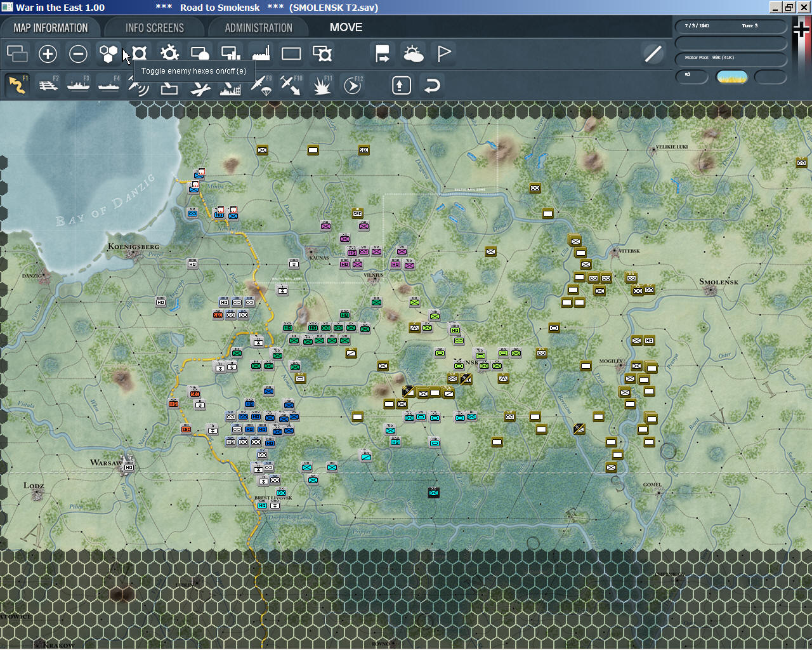Select the aircraft mode icon
812x650 pixels.
click(200, 88)
